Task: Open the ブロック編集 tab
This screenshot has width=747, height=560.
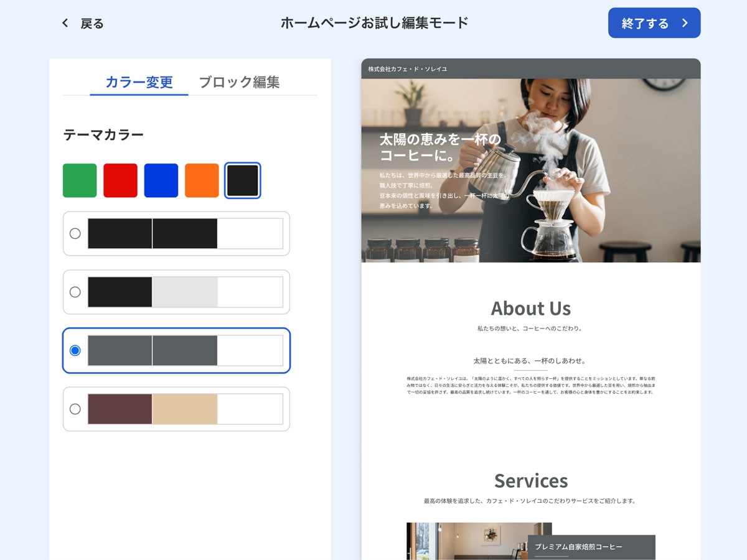Action: pos(239,82)
